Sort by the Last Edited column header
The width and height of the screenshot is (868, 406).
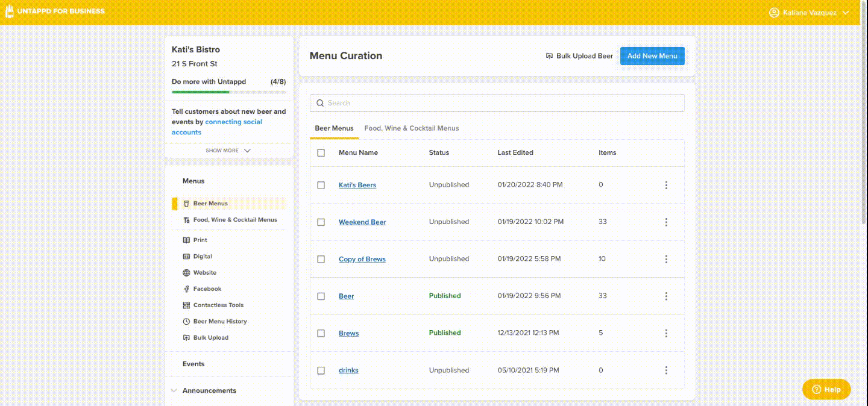515,153
